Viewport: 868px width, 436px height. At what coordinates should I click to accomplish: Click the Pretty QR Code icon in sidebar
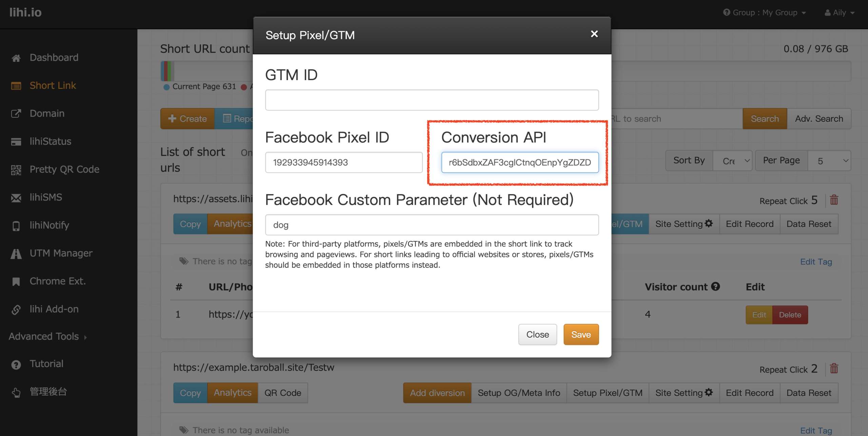(x=16, y=170)
